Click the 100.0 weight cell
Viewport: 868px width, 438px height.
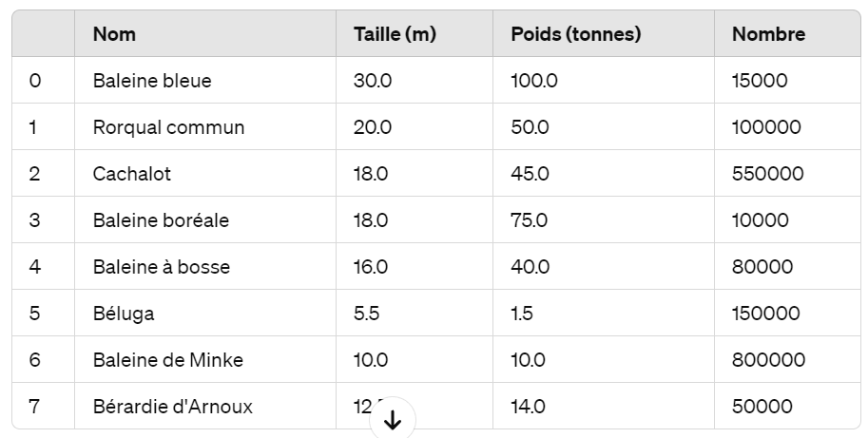click(534, 81)
